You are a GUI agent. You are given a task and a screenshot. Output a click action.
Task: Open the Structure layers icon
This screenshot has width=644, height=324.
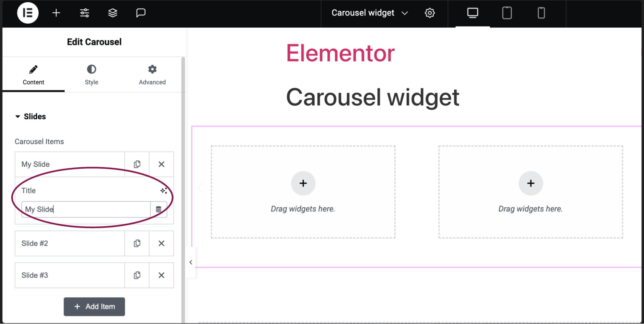(112, 13)
